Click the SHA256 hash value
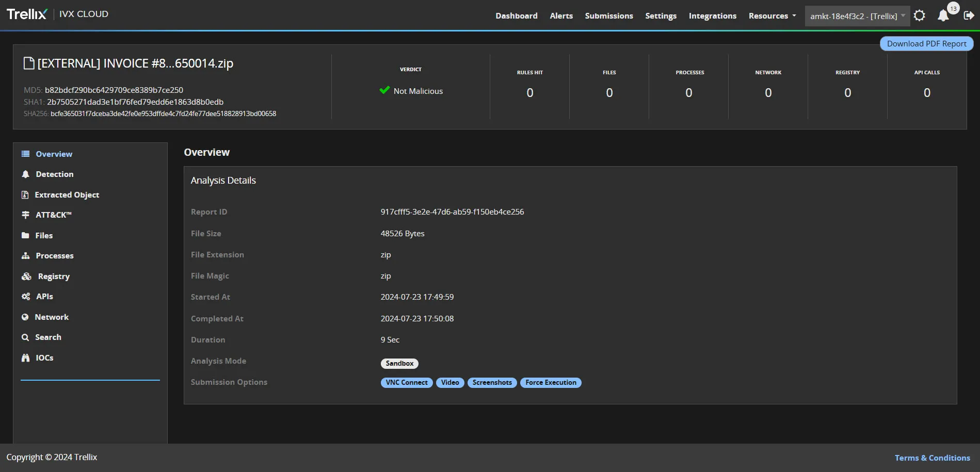Screen dimensions: 980x472 point(163,113)
